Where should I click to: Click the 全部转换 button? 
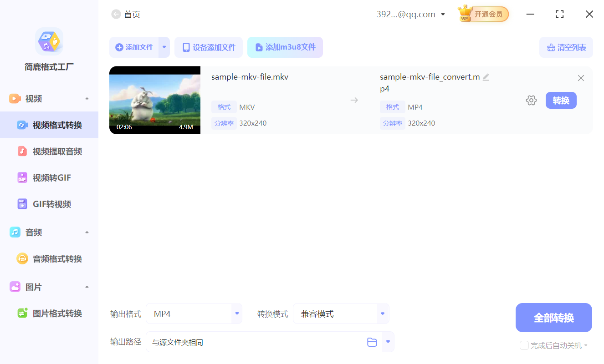point(553,317)
